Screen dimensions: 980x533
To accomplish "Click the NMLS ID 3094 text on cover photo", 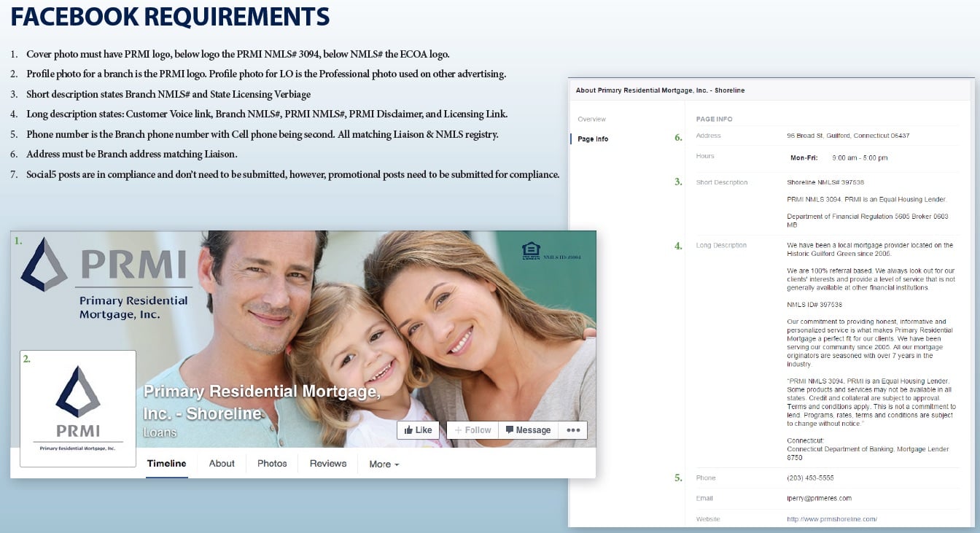I will click(562, 257).
